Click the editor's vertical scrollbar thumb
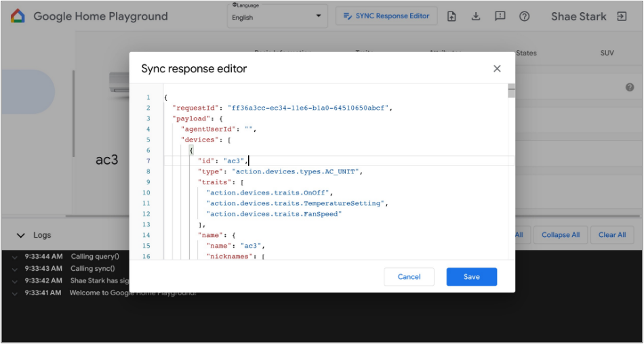The image size is (644, 344). (511, 91)
